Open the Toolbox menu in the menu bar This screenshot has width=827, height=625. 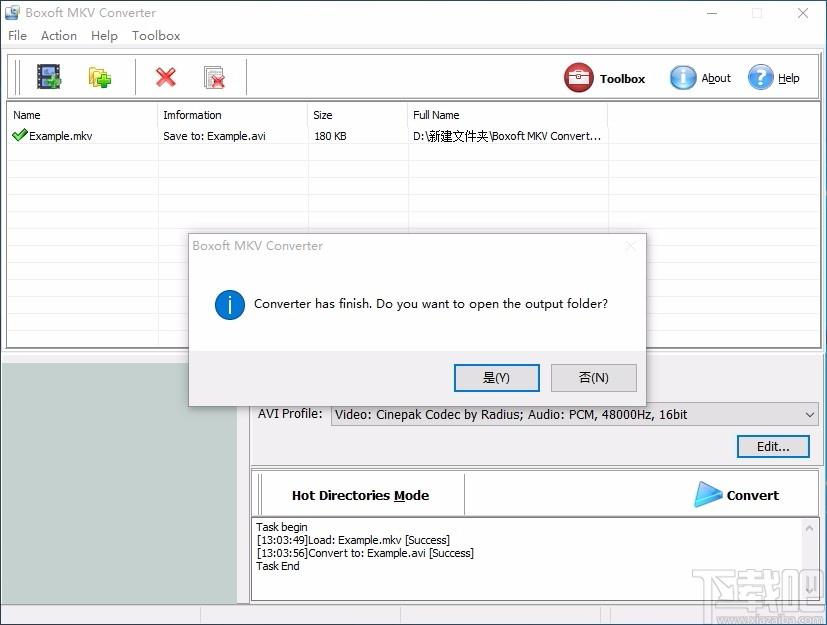tap(156, 35)
